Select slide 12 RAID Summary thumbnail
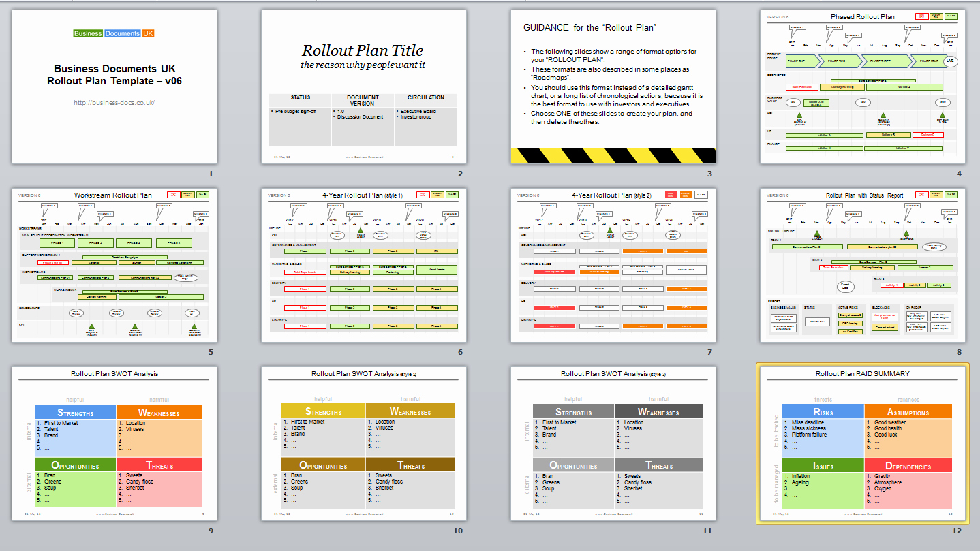Screen dimensions: 980x551 (x=863, y=443)
